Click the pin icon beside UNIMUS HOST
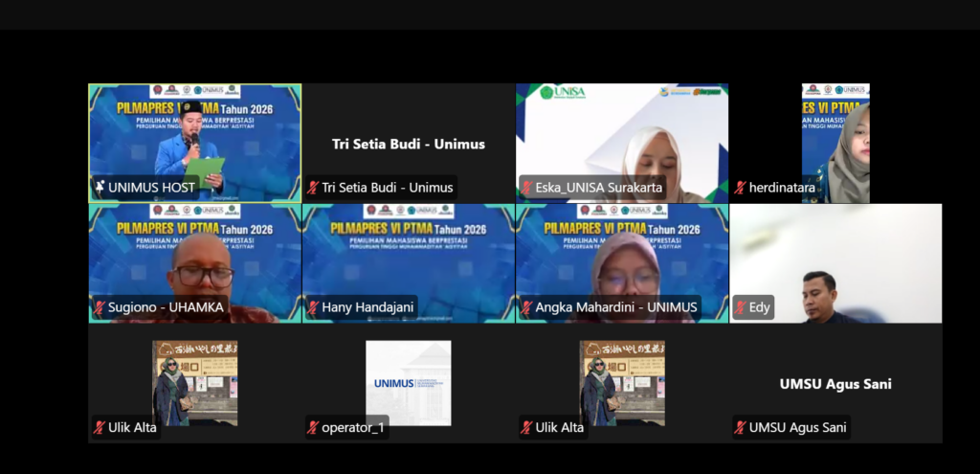980x474 pixels. coord(100,188)
